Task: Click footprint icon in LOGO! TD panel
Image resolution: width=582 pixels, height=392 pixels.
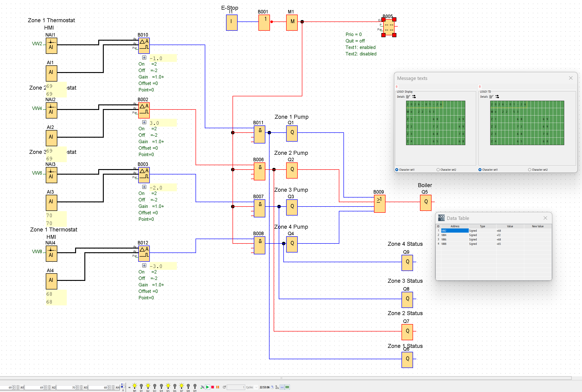Action: [497, 97]
